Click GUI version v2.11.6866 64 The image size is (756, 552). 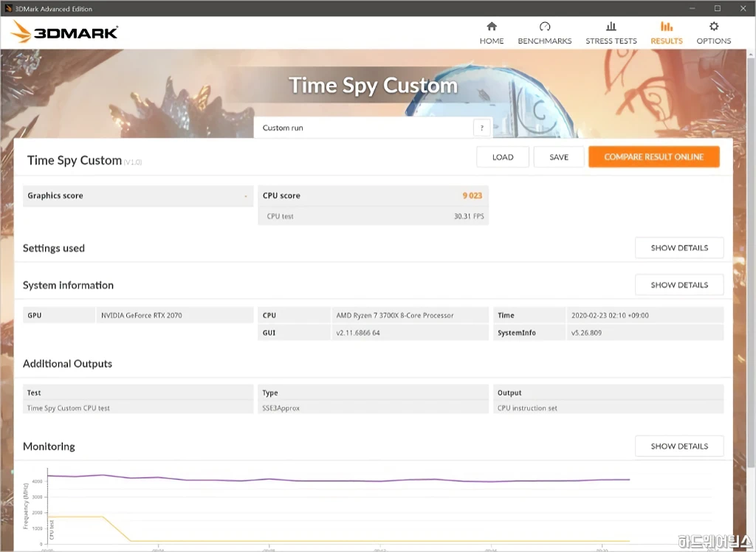click(358, 333)
